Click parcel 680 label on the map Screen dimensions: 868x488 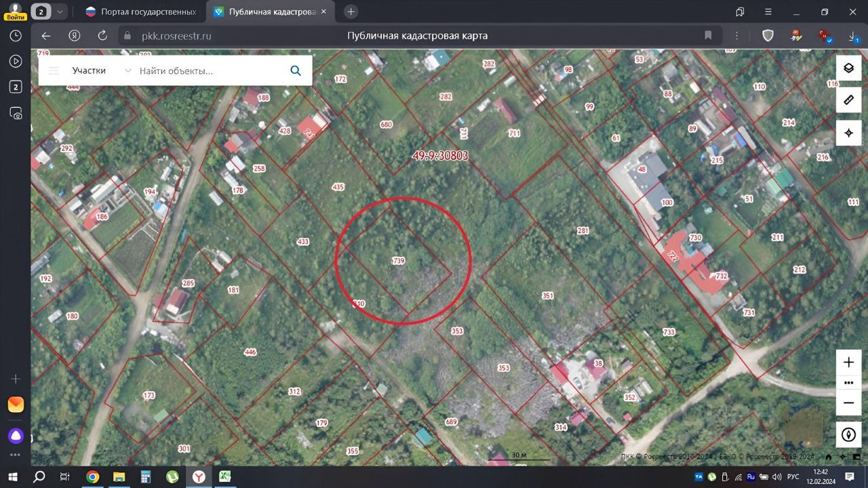[x=387, y=124]
